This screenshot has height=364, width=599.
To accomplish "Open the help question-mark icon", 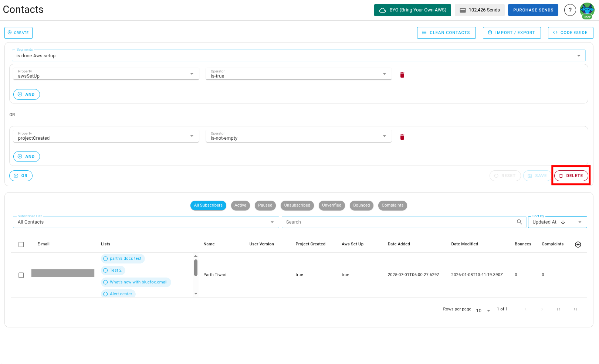I will (570, 10).
